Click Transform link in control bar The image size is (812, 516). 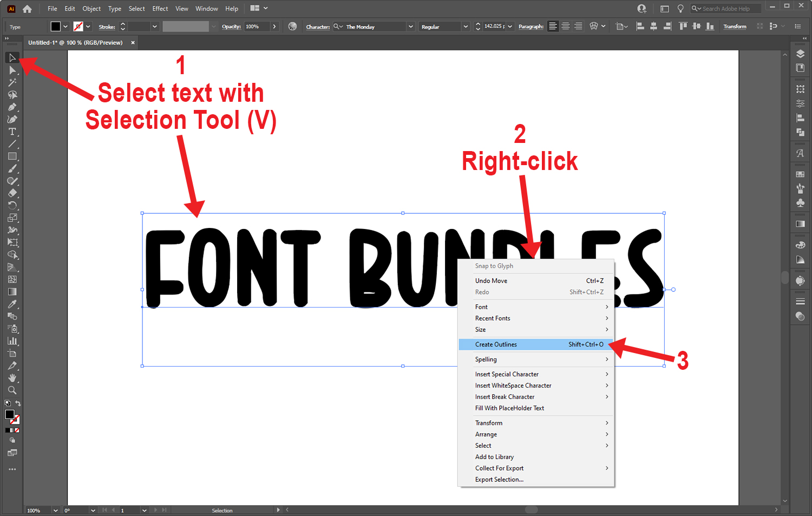pyautogui.click(x=735, y=27)
